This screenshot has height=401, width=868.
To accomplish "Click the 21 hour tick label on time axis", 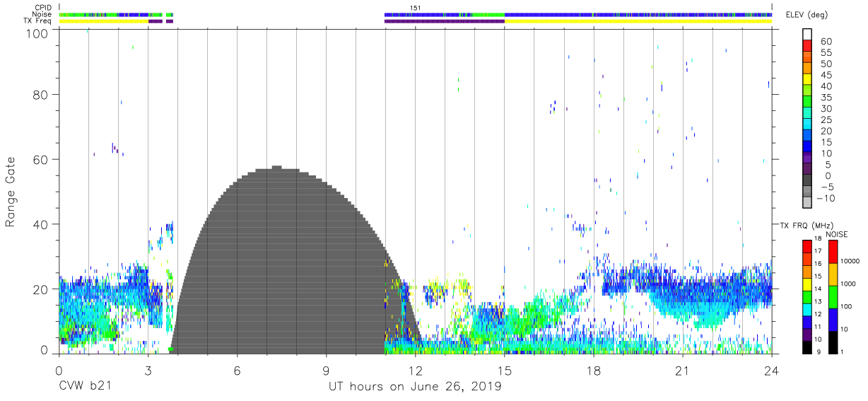I will coord(682,371).
